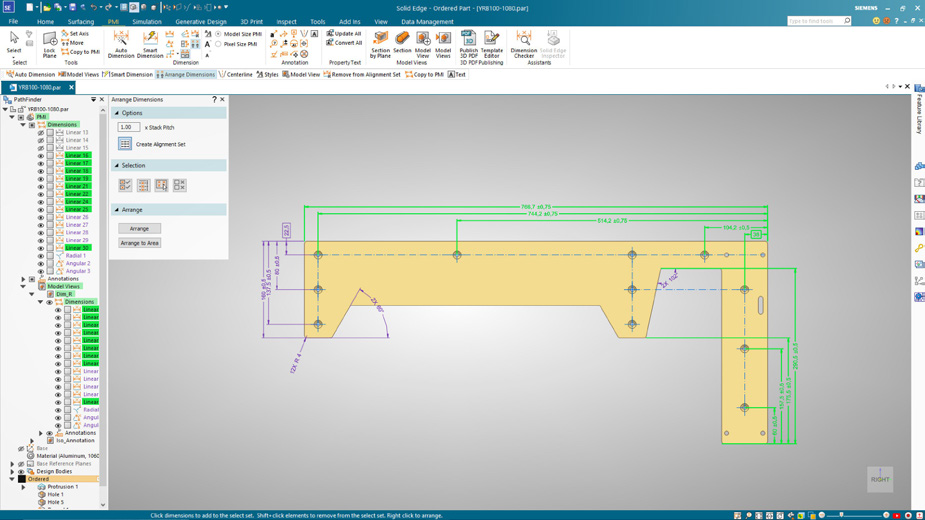
Task: Click Text in the quick toolbar
Action: (457, 74)
